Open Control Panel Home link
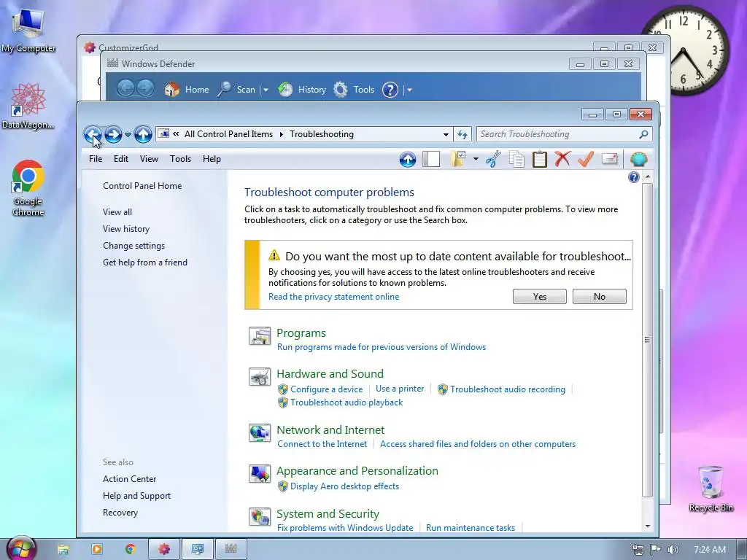This screenshot has width=747, height=560. click(x=142, y=186)
